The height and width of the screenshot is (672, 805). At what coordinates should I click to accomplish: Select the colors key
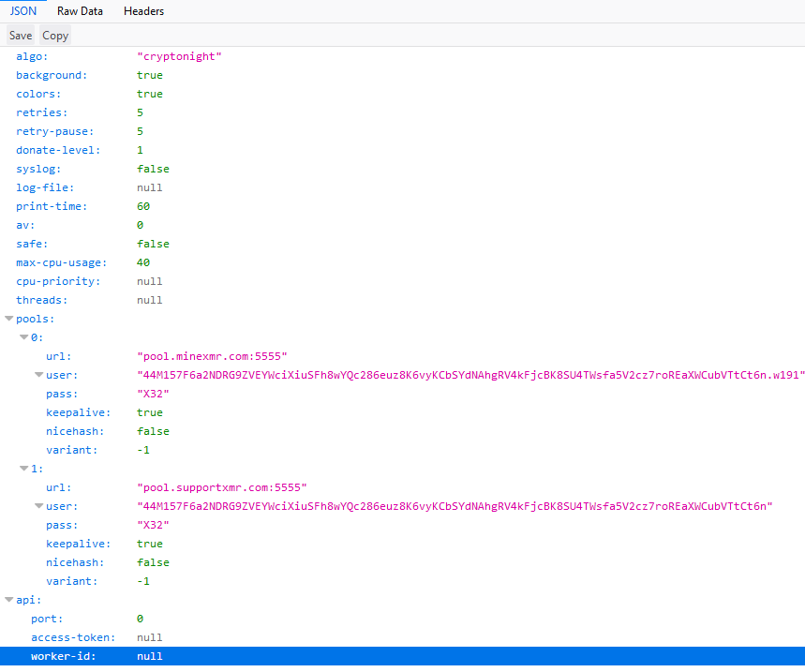[x=38, y=94]
